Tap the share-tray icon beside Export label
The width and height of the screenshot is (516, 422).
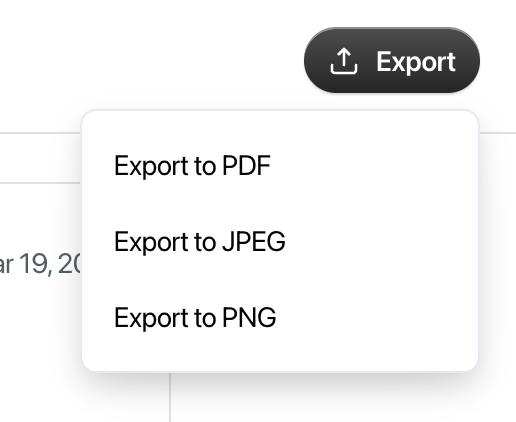(x=344, y=61)
